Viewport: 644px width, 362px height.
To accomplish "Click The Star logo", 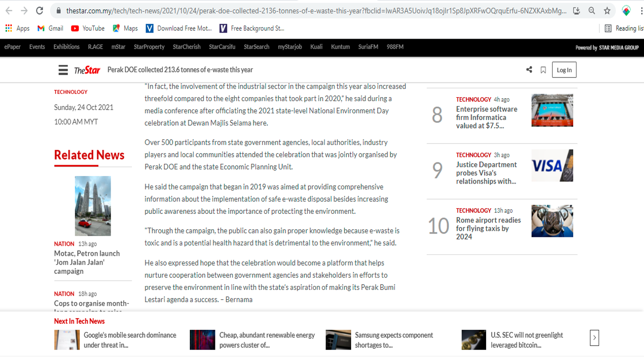I will [x=87, y=70].
